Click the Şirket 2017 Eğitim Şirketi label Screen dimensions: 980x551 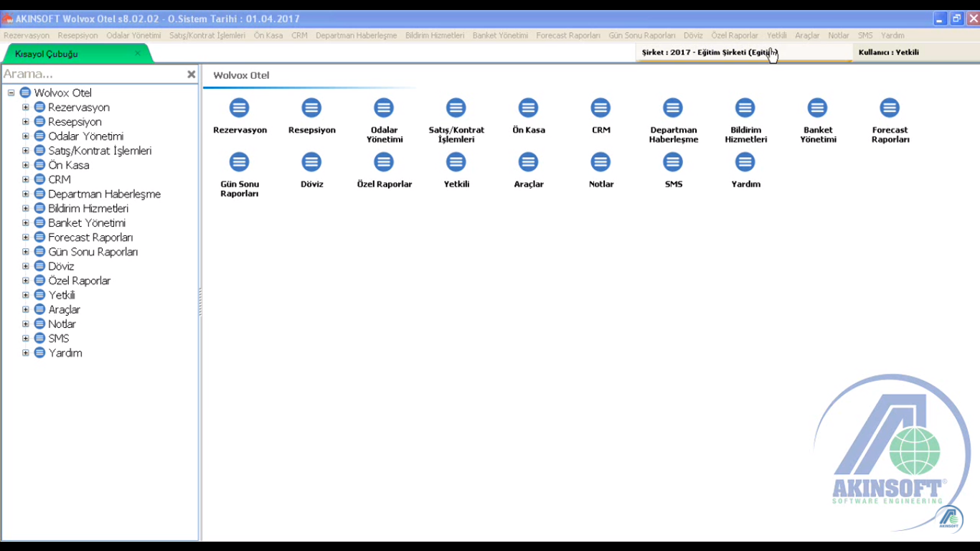pos(710,52)
